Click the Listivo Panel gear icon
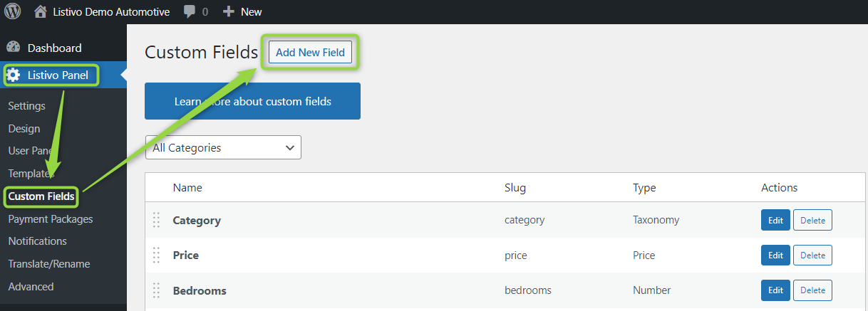 14,75
